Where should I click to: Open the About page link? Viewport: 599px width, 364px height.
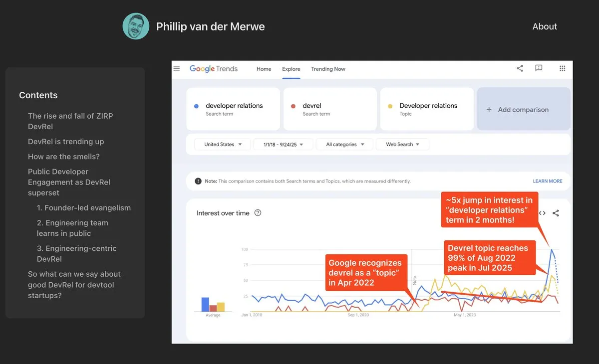(x=545, y=26)
